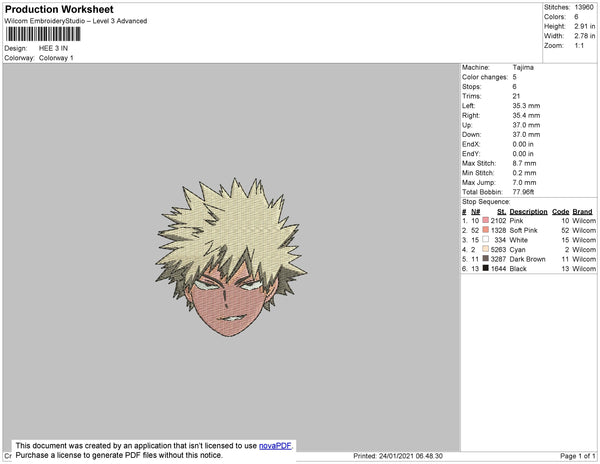Click Max Jump value '7.0 mm'

tap(524, 182)
